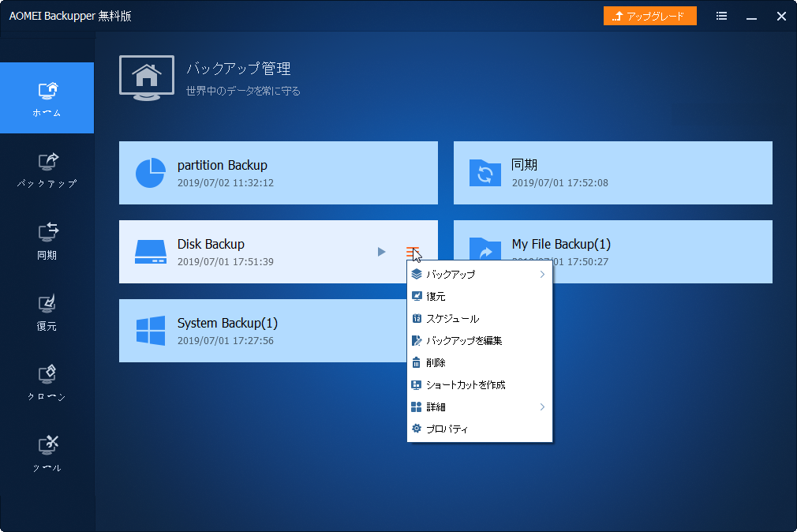The height and width of the screenshot is (532, 797).
Task: Click the Disk Backup task title
Action: [x=211, y=244]
